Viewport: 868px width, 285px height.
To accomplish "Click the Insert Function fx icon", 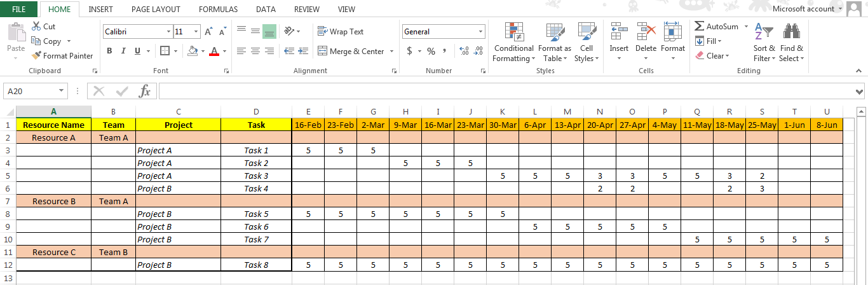I will click(145, 91).
